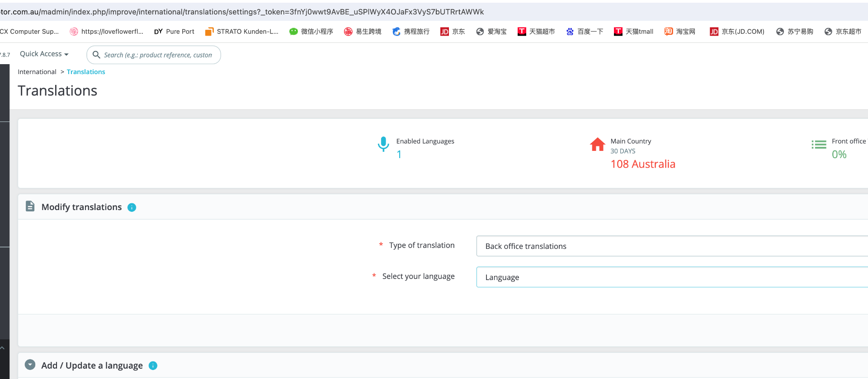Image resolution: width=868 pixels, height=379 pixels.
Task: Open the 爱淘宝 bookmark
Action: 491,32
